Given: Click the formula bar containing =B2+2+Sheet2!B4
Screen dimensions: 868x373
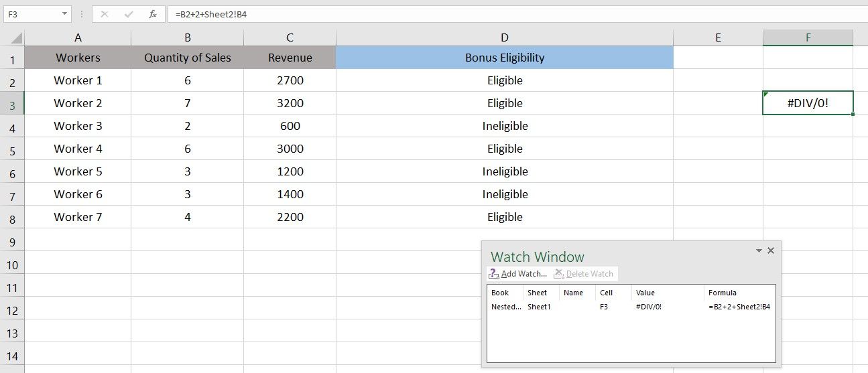Looking at the screenshot, I should [516, 14].
